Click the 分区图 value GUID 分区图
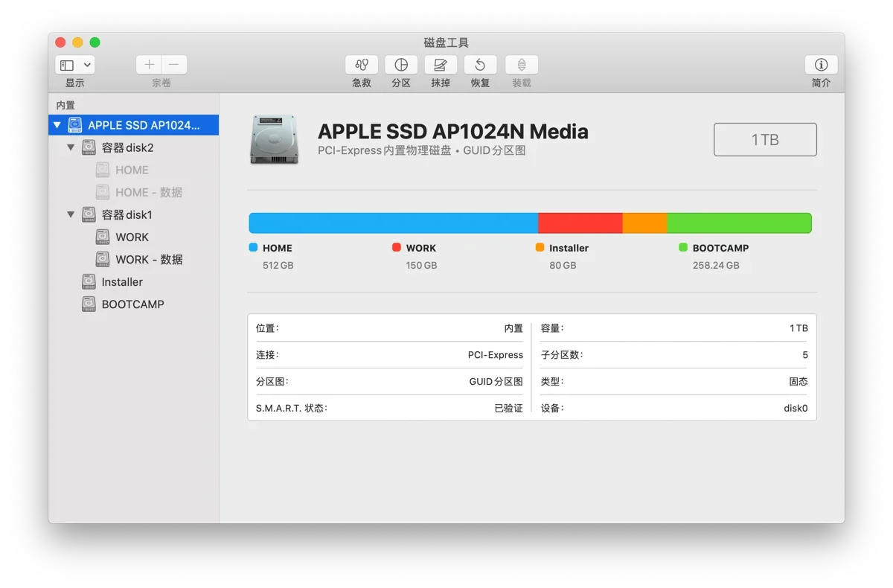893x588 pixels. [496, 382]
